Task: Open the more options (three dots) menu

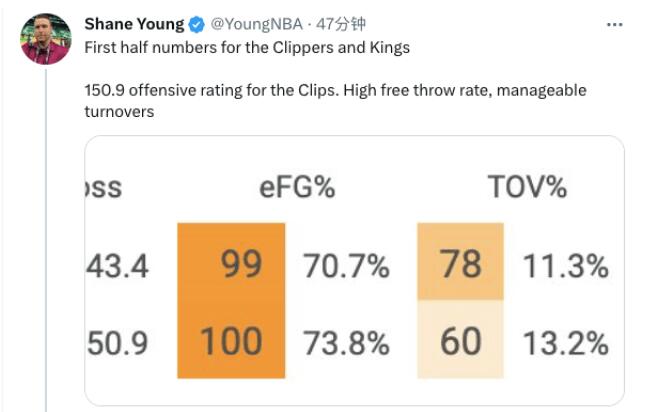Action: pyautogui.click(x=611, y=24)
